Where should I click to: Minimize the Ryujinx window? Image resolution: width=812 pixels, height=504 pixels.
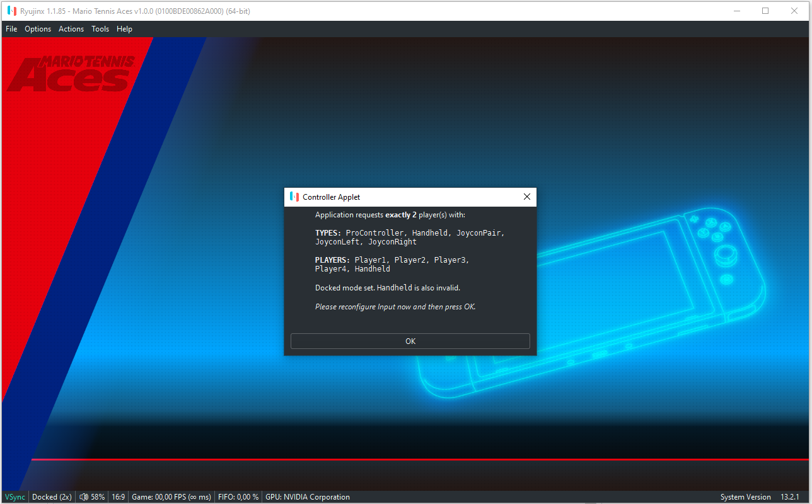point(737,11)
